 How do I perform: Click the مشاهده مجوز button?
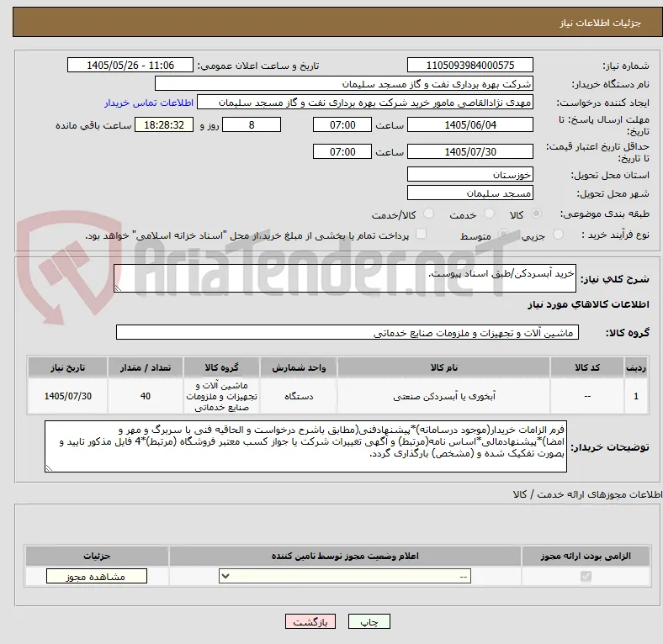pos(97,576)
